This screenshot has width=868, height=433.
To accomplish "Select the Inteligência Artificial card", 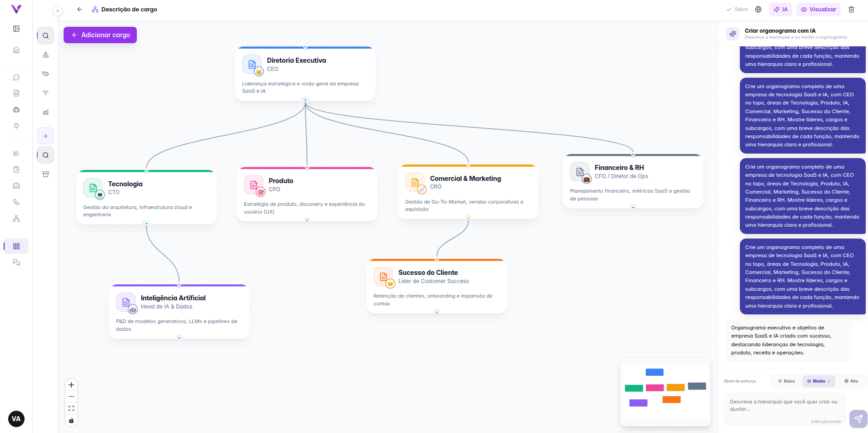I will coord(179,312).
